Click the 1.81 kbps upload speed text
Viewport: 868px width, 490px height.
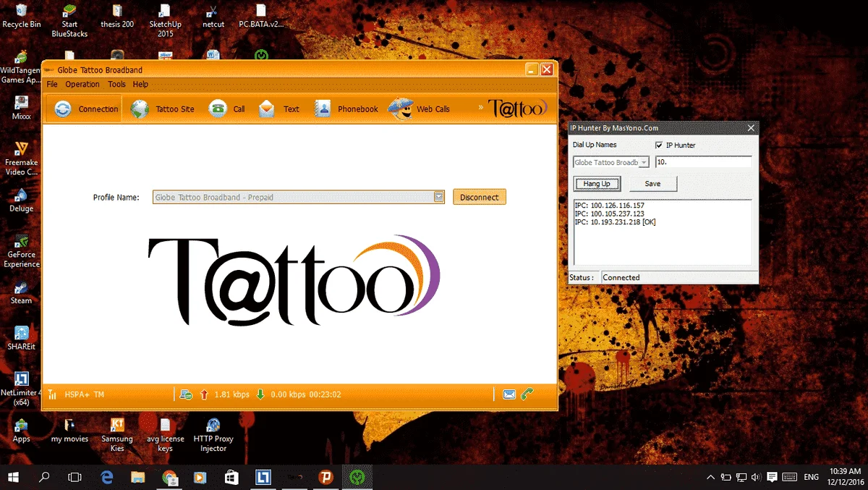coord(231,394)
